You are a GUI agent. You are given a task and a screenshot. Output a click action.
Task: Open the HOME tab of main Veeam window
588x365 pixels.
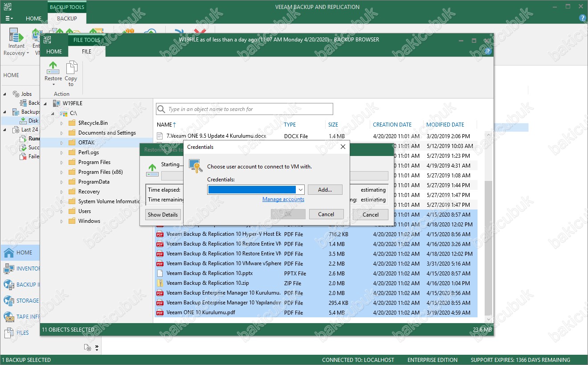click(x=33, y=19)
